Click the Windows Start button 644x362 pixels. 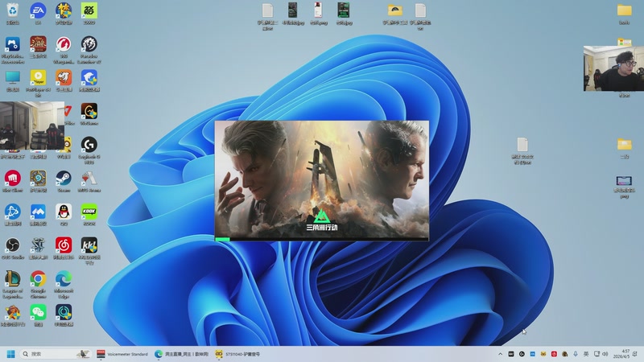click(x=11, y=354)
